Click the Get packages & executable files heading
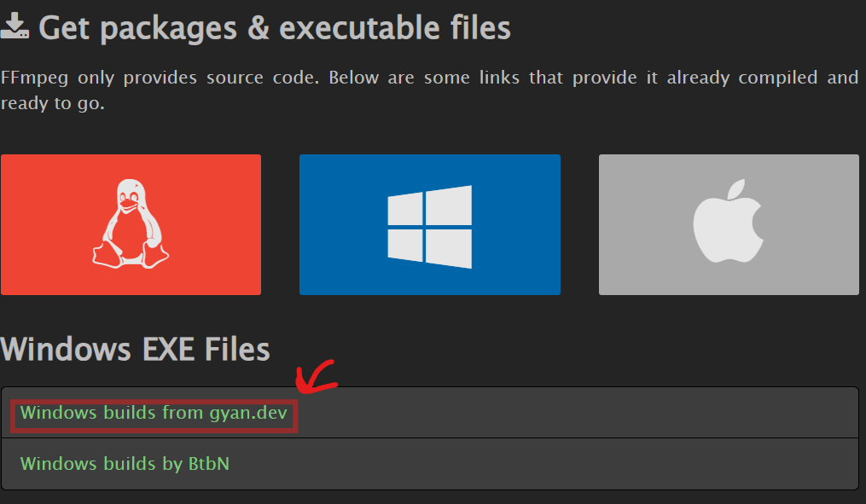This screenshot has width=866, height=504. pyautogui.click(x=275, y=28)
